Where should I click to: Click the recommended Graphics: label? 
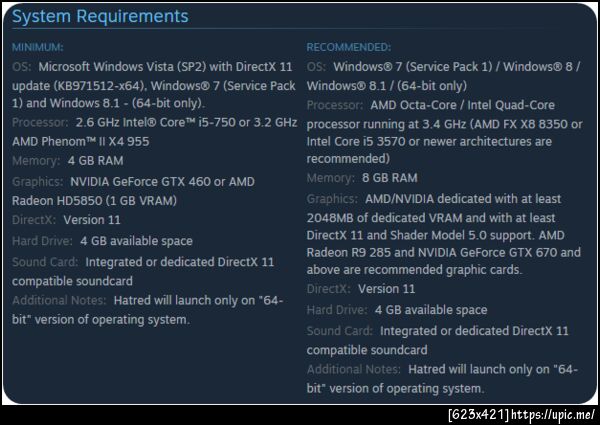click(x=332, y=199)
